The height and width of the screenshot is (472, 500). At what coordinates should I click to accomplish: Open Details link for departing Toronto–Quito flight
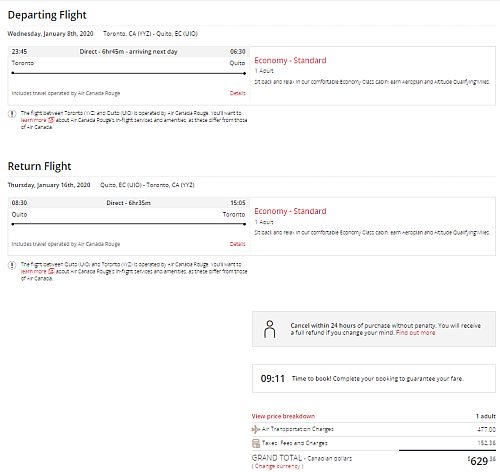[238, 93]
